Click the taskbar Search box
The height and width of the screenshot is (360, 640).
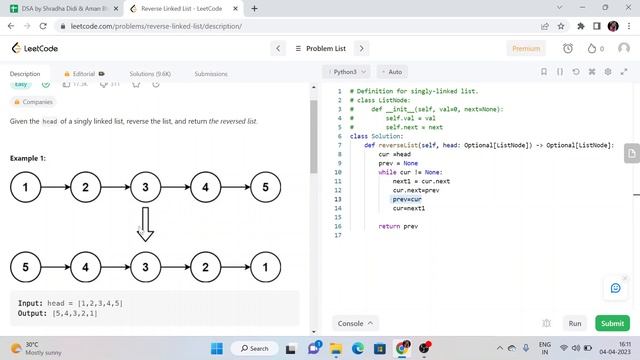click(x=255, y=348)
